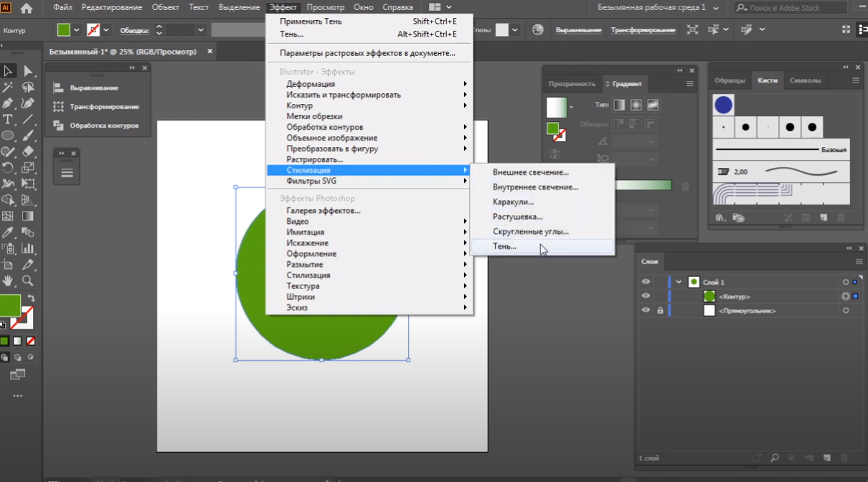868x482 pixels.
Task: Switch to the Образцы tab
Action: (x=730, y=80)
